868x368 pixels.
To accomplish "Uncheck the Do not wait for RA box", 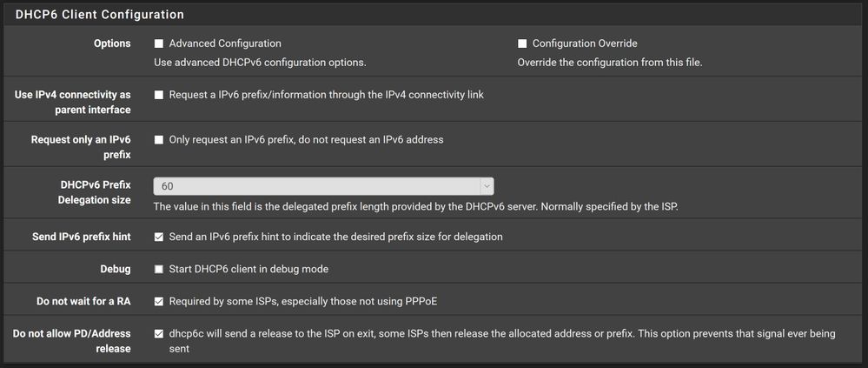I will click(159, 302).
